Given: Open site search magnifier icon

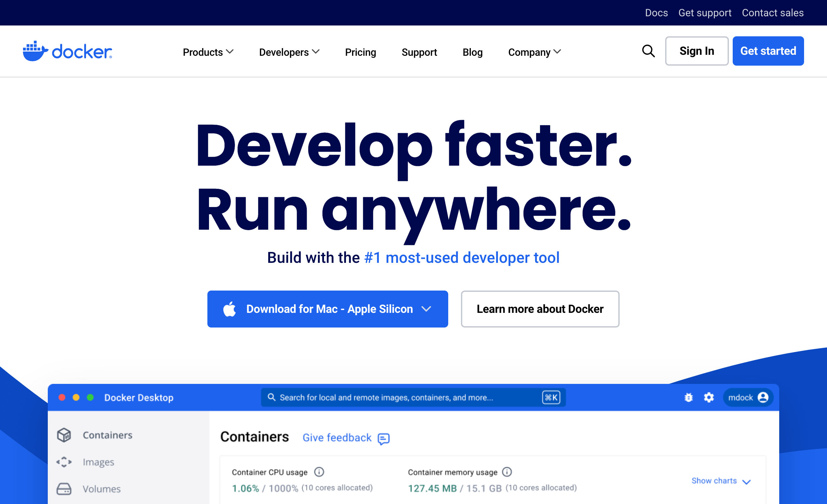Looking at the screenshot, I should click(648, 51).
